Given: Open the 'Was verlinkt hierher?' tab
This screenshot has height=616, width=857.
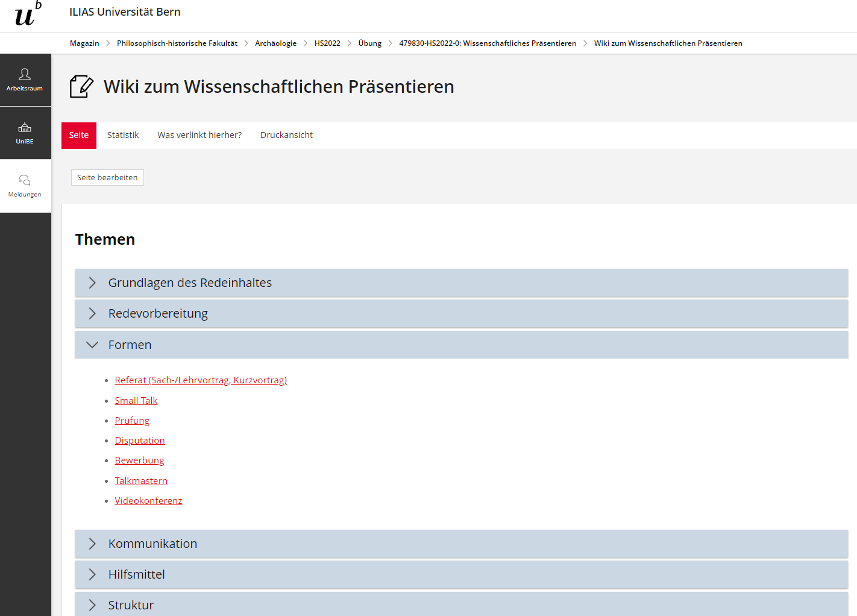Looking at the screenshot, I should click(x=199, y=135).
